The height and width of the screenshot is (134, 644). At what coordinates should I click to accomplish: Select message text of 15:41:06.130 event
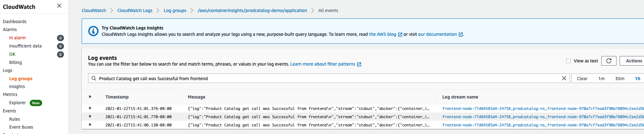309,125
